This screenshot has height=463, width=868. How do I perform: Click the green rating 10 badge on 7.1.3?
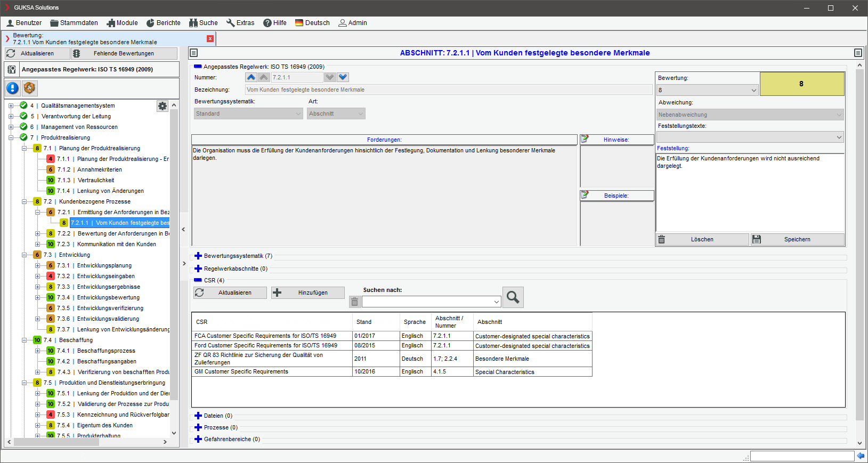point(51,180)
